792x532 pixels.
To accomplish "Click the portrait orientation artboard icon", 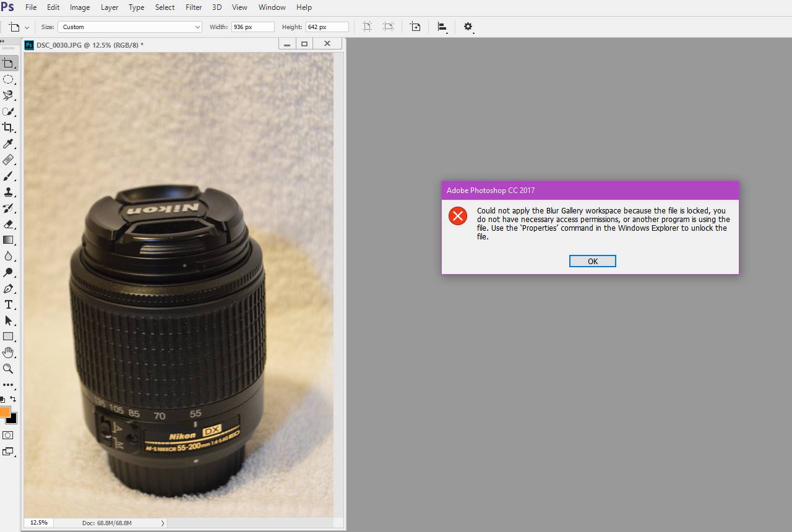I will (368, 27).
